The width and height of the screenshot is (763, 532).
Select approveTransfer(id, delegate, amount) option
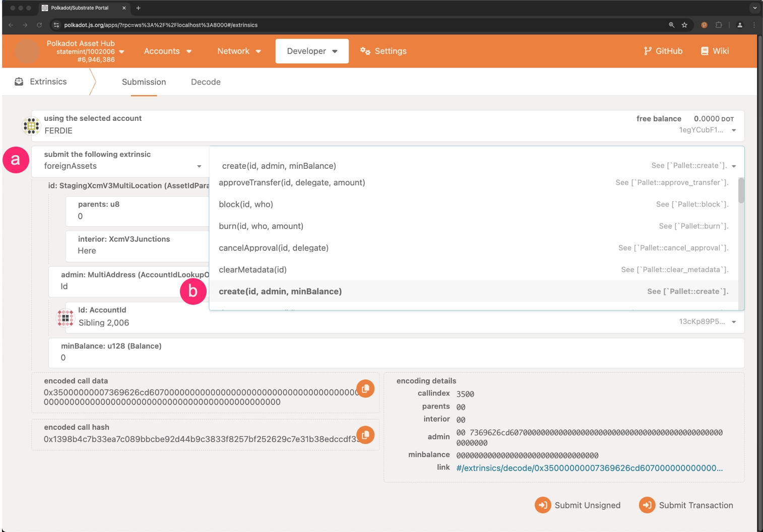[474, 183]
